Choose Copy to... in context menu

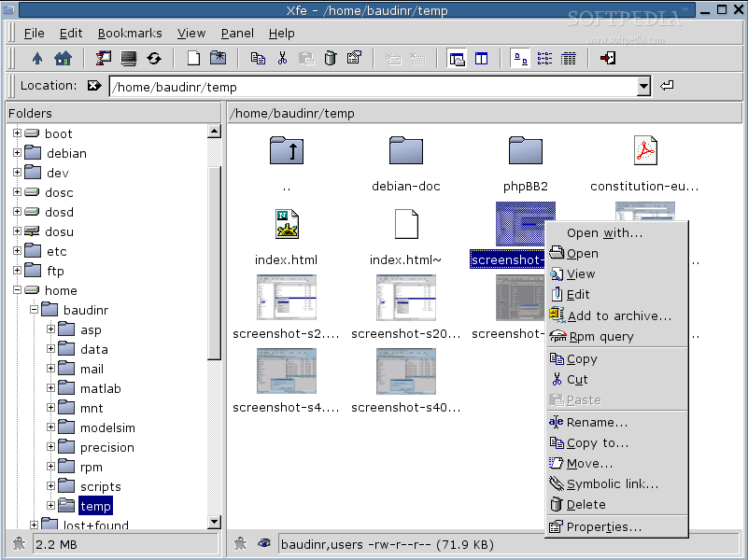tap(616, 442)
